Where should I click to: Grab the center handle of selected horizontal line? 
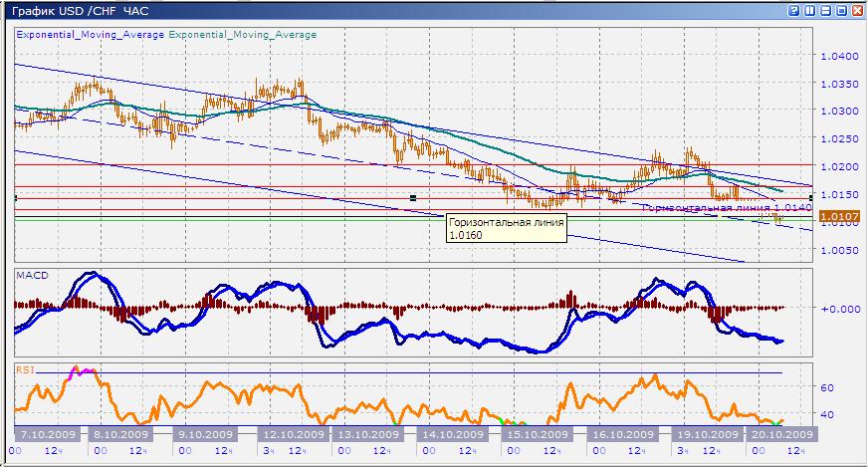[413, 198]
